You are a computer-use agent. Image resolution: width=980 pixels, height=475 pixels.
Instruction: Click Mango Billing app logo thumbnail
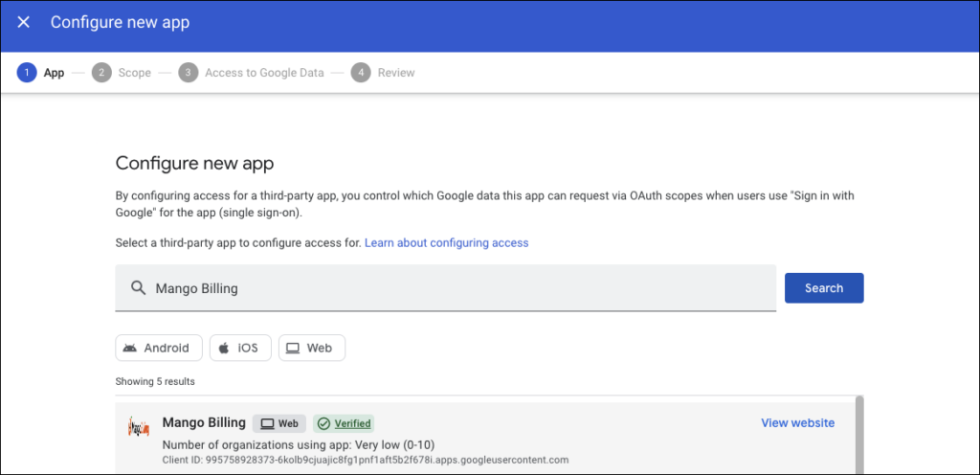[x=138, y=426]
